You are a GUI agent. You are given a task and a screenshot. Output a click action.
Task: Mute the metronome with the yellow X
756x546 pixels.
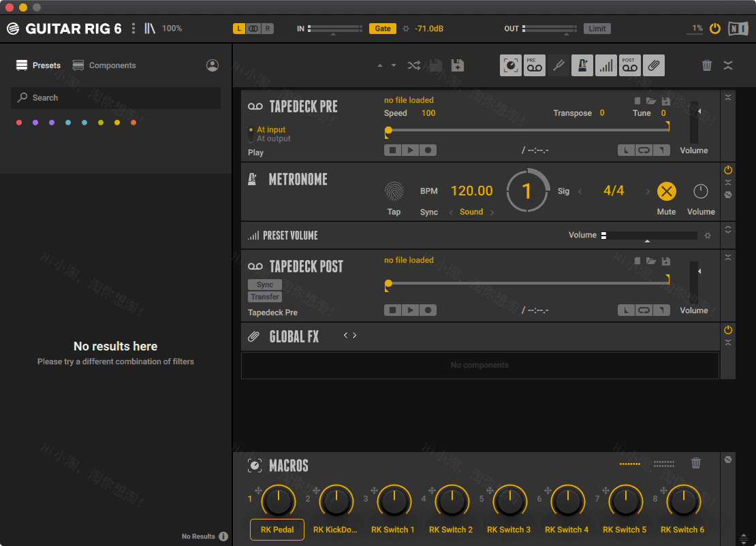pos(666,191)
